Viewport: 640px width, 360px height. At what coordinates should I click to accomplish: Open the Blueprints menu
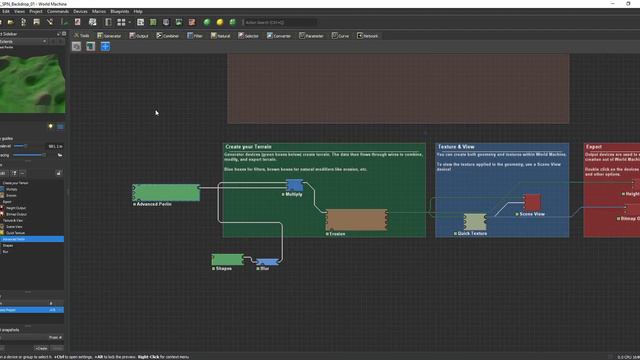click(x=120, y=11)
